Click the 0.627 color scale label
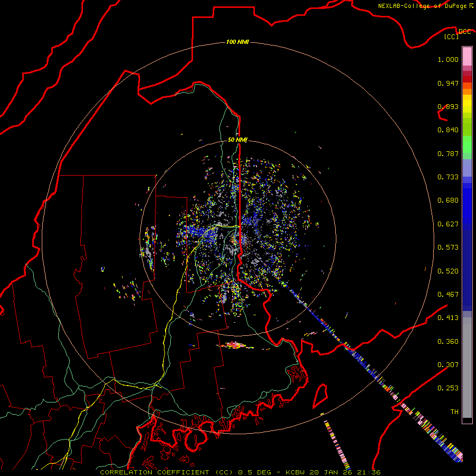The image size is (476, 476). click(x=448, y=224)
